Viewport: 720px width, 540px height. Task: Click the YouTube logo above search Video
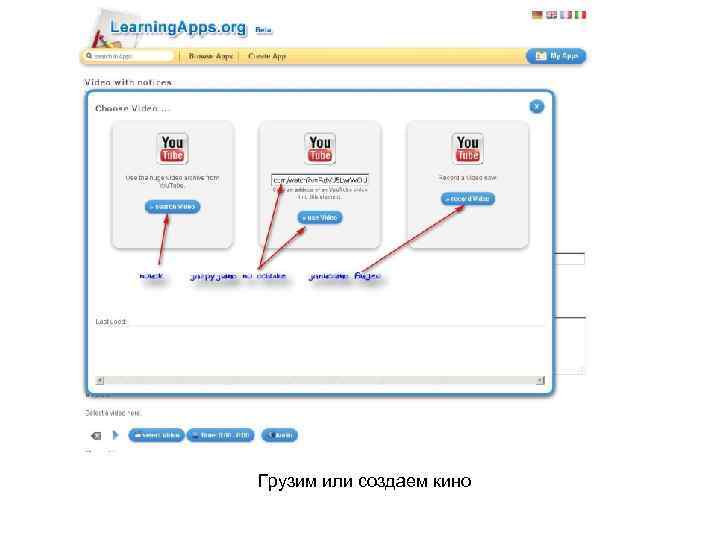click(x=172, y=148)
